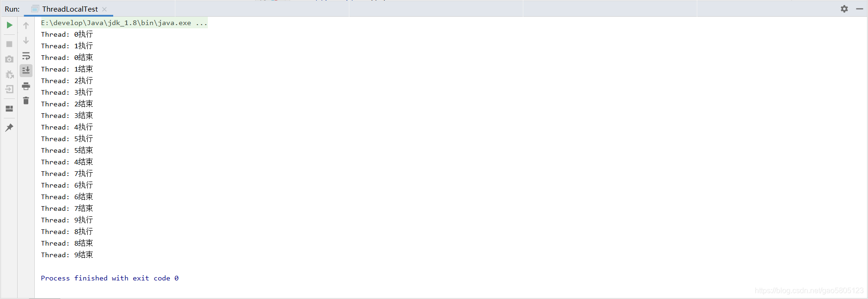
Task: Click the down the stack trace arrow
Action: 26,40
